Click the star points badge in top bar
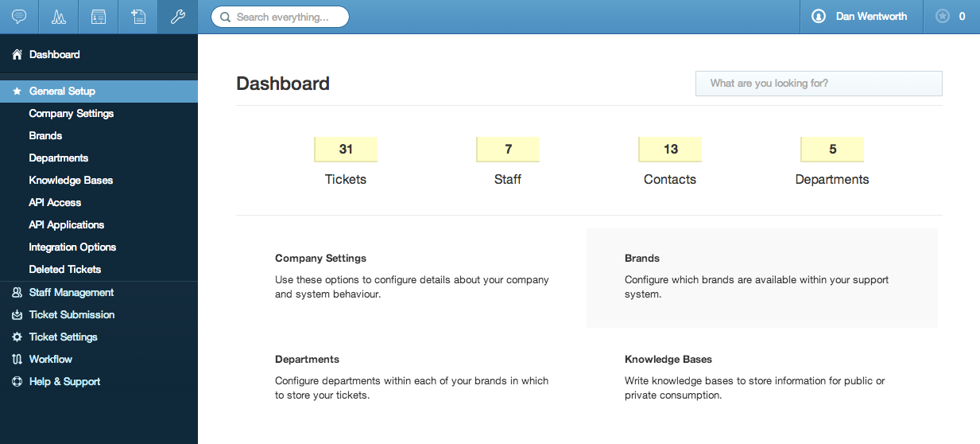The image size is (980, 444). tap(951, 17)
